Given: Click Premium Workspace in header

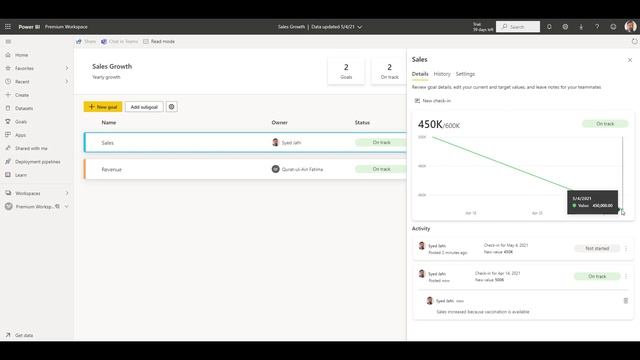Looking at the screenshot, I should (66, 27).
